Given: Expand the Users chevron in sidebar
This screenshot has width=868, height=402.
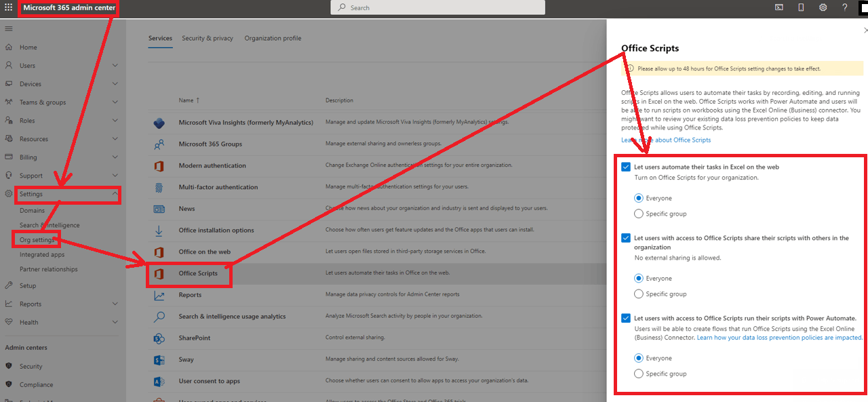Looking at the screenshot, I should [x=115, y=66].
